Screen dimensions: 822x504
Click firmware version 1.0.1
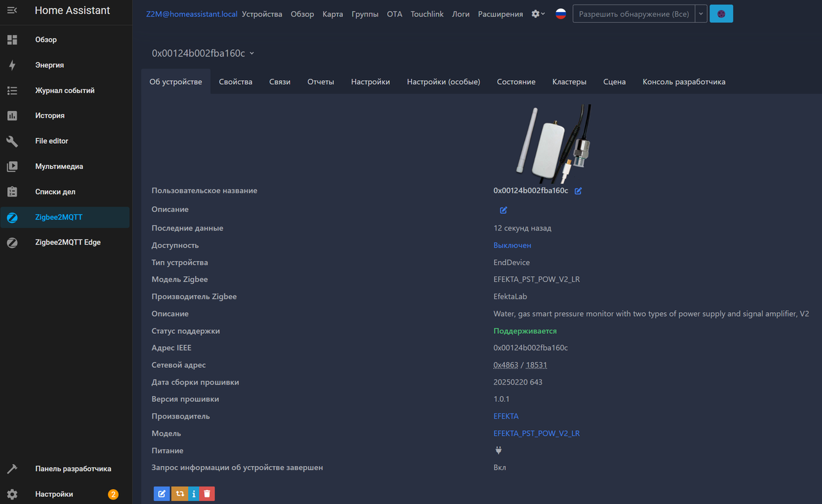503,399
